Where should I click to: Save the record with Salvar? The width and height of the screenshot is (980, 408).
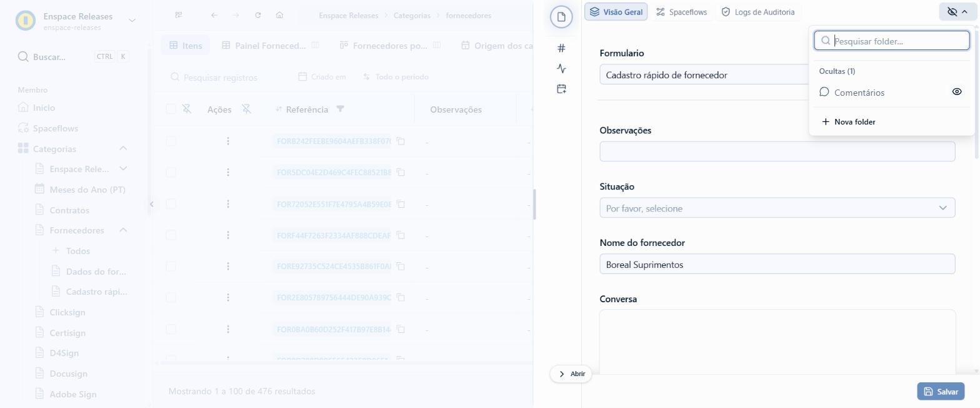tap(941, 392)
